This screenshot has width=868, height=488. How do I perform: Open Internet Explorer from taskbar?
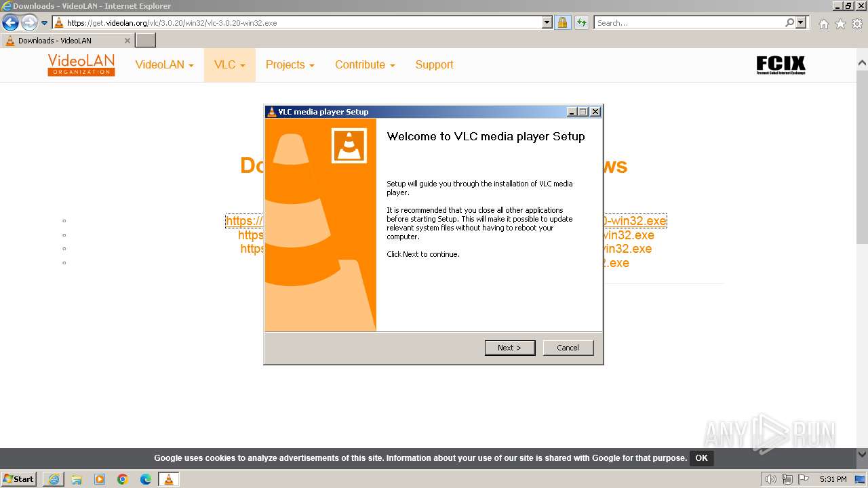pos(54,479)
